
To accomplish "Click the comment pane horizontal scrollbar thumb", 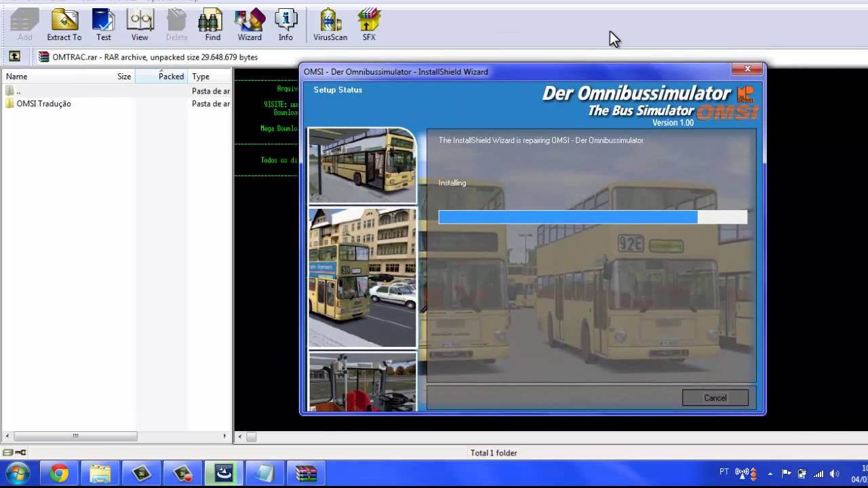I will 251,437.
